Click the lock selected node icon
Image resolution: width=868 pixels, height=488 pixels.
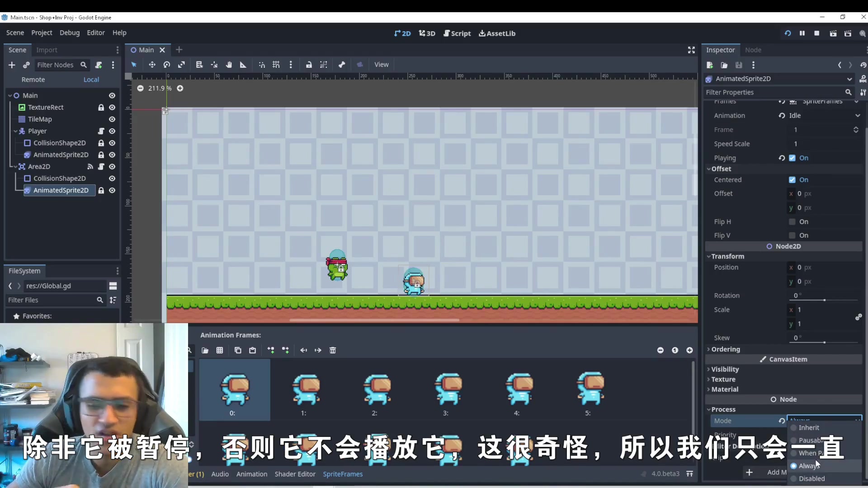[309, 65]
